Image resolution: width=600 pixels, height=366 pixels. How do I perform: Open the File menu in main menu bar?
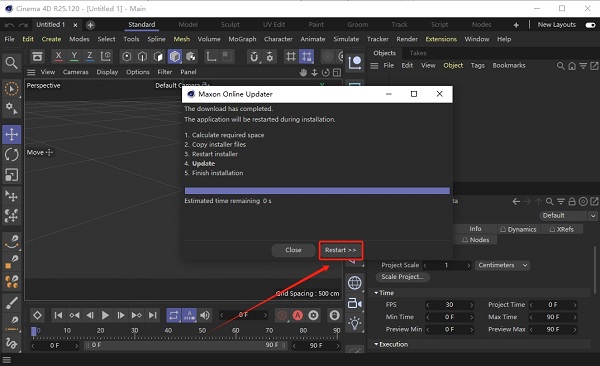tap(10, 39)
